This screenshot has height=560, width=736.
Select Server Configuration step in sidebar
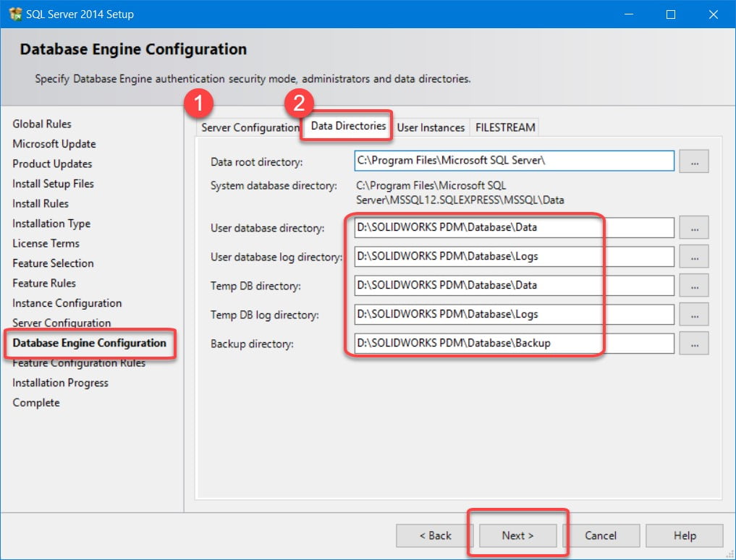tap(62, 323)
